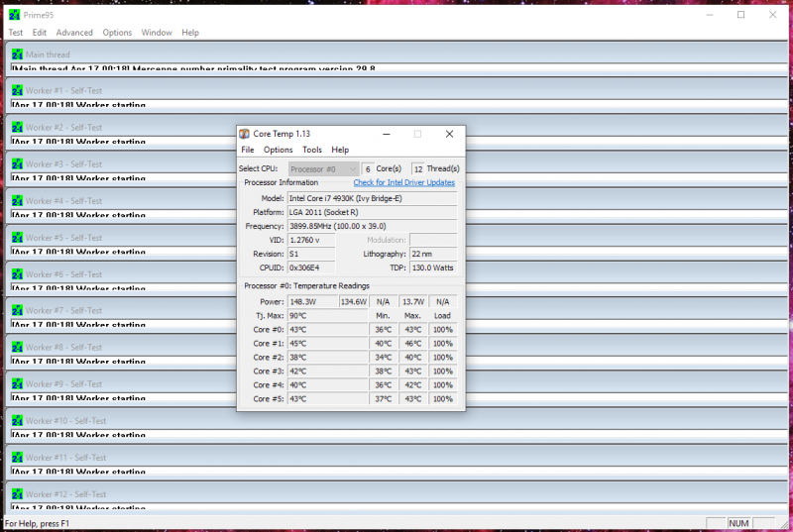Viewport: 793px width, 532px height.
Task: Open Core Temp Help menu
Action: pyautogui.click(x=340, y=150)
